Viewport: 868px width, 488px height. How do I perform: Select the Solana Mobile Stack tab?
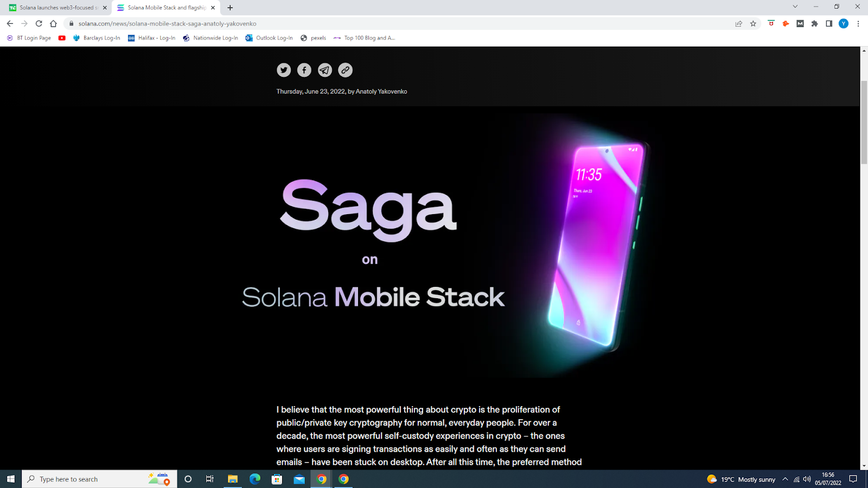[x=166, y=8]
